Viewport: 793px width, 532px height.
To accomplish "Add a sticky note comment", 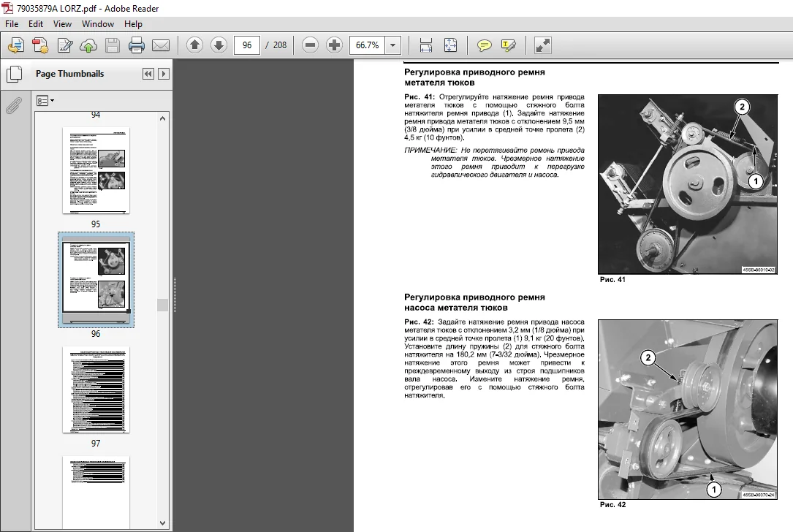I will 484,45.
